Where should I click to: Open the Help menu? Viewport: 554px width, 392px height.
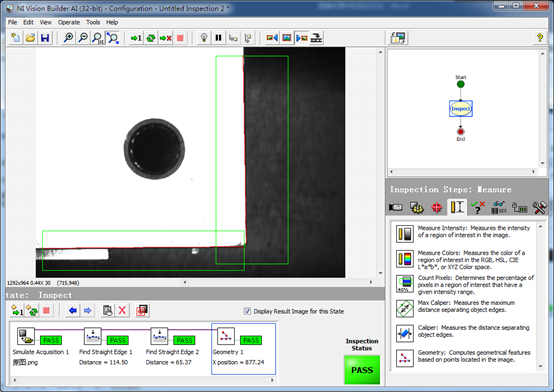pos(112,22)
